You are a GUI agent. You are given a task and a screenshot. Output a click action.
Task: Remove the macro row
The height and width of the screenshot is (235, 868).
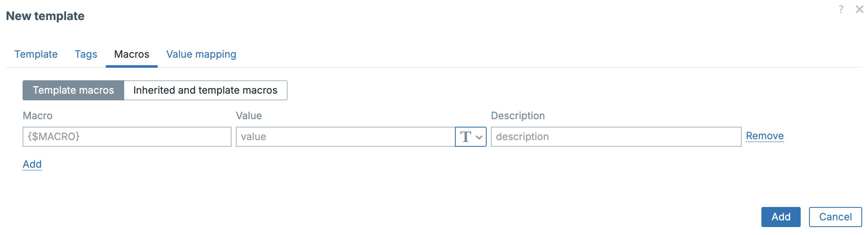click(x=764, y=136)
